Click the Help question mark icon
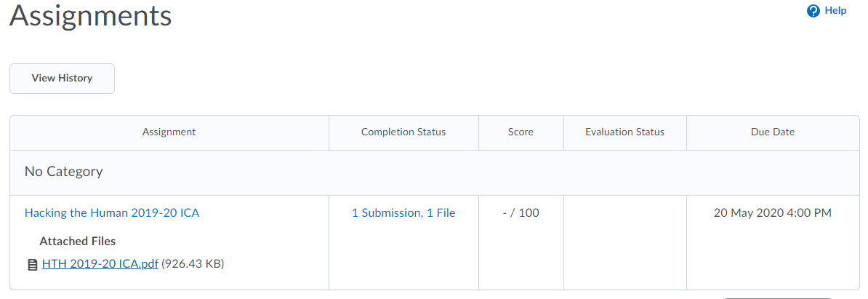This screenshot has height=299, width=868. click(x=813, y=11)
